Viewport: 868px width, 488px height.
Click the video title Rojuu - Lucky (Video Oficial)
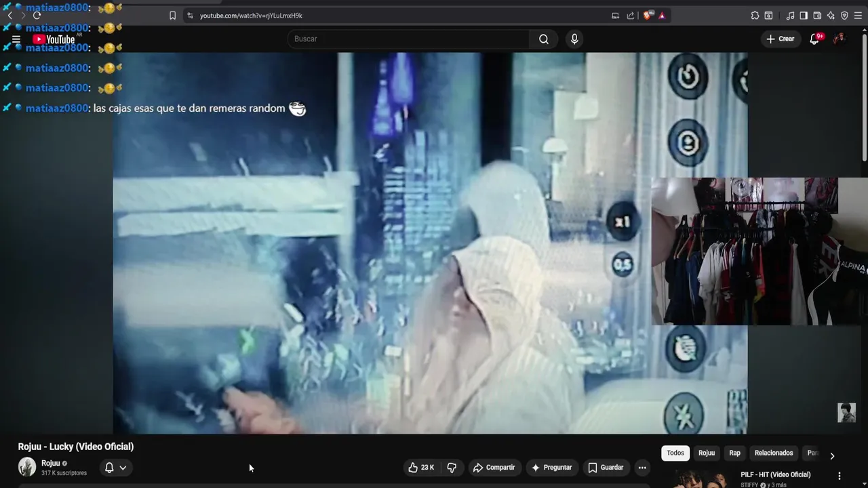(76, 447)
